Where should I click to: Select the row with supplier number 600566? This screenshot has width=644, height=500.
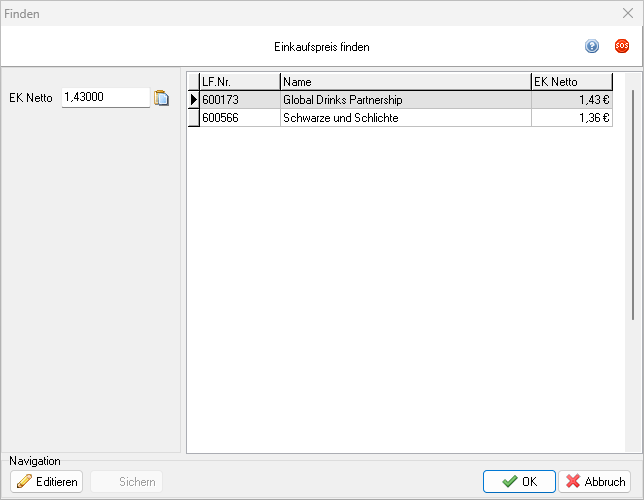tap(239, 118)
